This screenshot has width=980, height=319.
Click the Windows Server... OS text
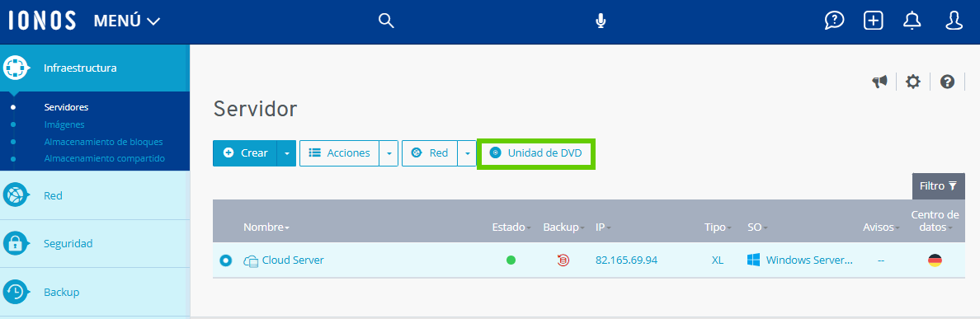pos(809,260)
